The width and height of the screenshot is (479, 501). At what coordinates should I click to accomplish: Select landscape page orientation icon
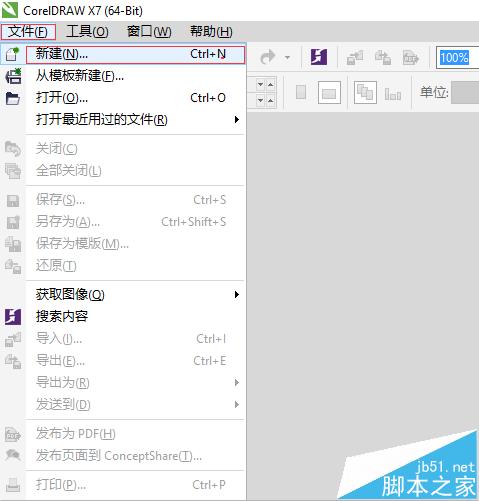pyautogui.click(x=329, y=92)
